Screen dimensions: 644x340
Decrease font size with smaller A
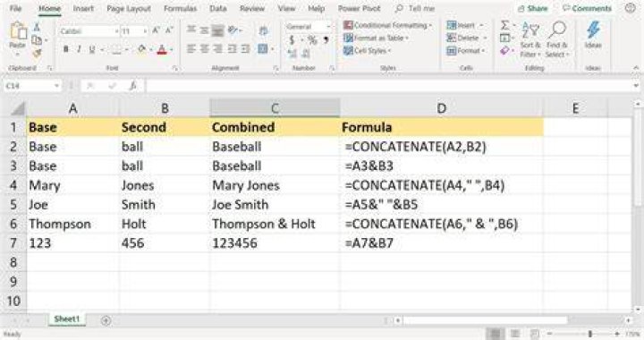[x=169, y=30]
